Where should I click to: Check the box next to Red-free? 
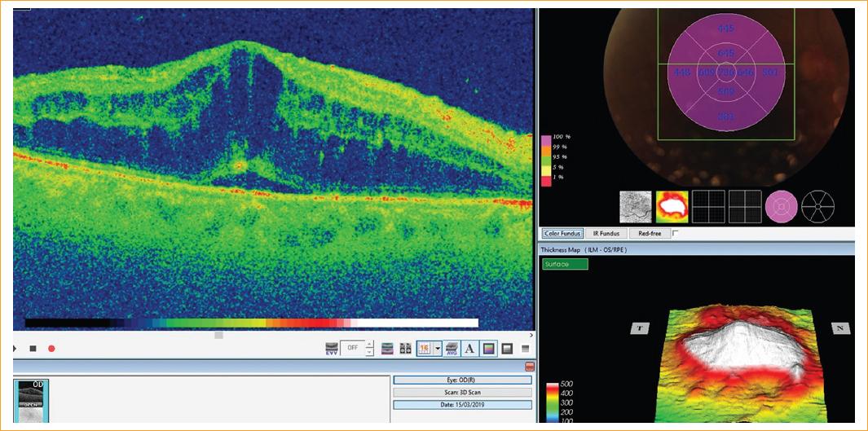[675, 234]
